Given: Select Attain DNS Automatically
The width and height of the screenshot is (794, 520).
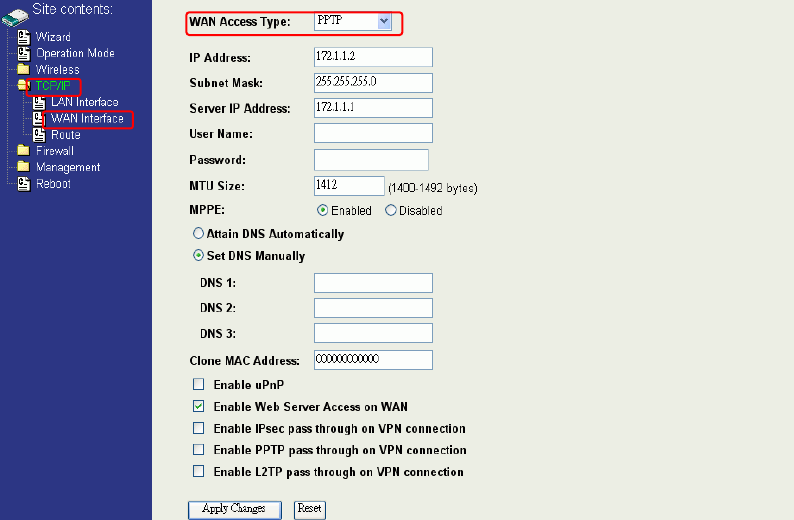Looking at the screenshot, I should 198,233.
